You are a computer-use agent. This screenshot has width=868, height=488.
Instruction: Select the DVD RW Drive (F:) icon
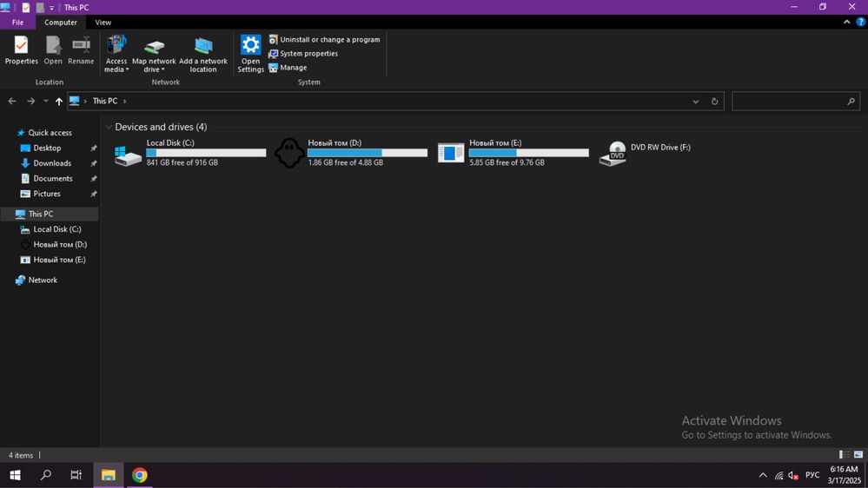coord(613,154)
